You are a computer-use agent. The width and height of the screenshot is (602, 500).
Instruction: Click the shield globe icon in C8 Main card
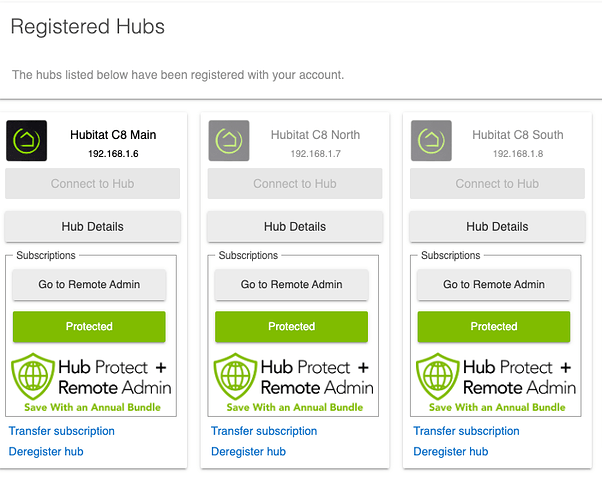point(33,376)
